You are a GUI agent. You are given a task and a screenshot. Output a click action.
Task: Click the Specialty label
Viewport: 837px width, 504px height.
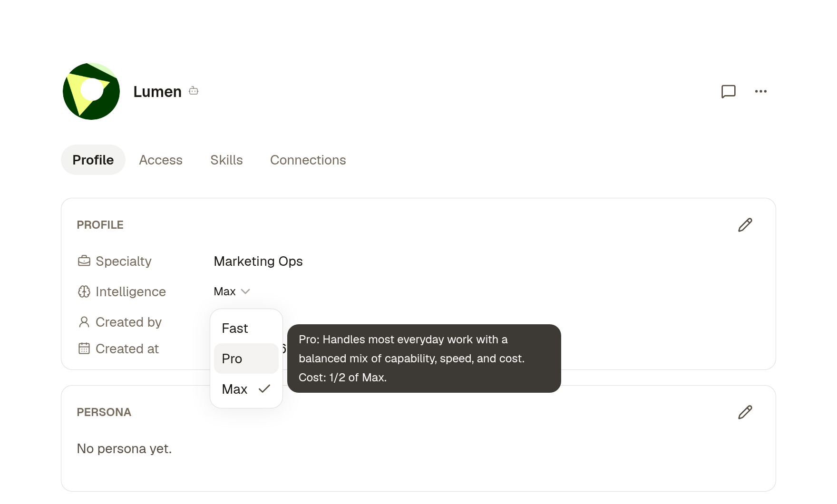[124, 261]
